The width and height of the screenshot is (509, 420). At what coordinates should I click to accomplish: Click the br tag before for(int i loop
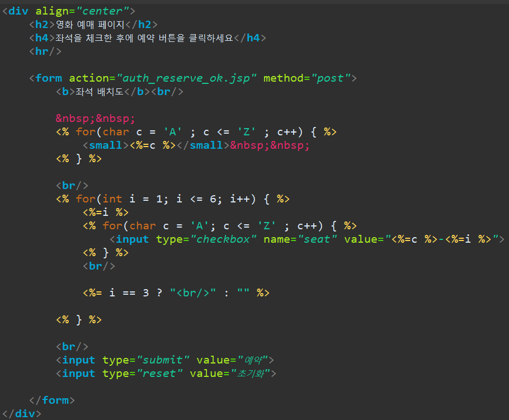(72, 186)
